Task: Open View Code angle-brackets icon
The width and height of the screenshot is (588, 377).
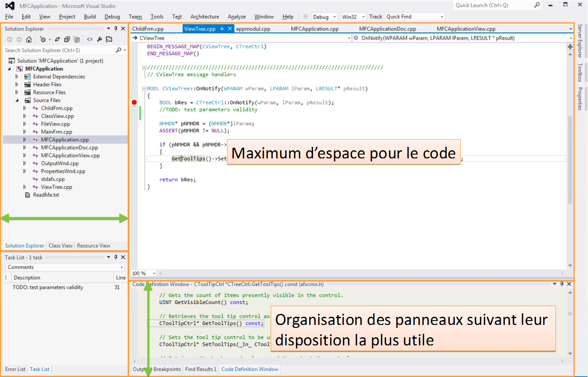Action: tap(90, 39)
